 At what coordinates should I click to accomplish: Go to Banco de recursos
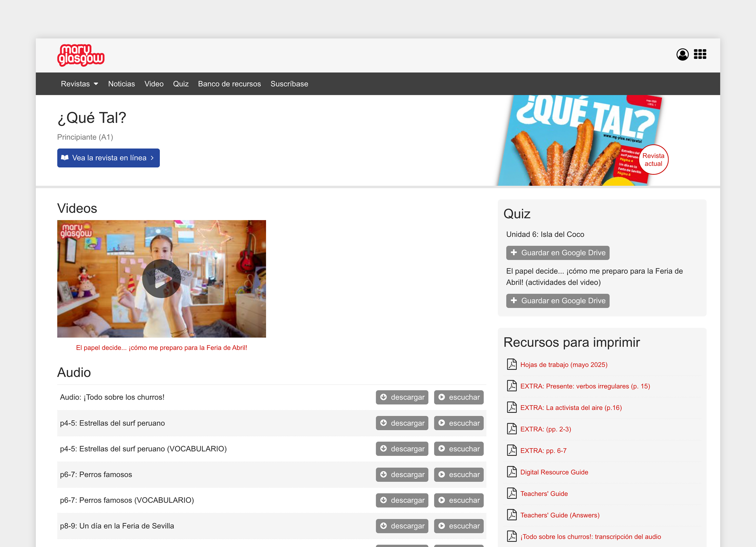pos(229,84)
